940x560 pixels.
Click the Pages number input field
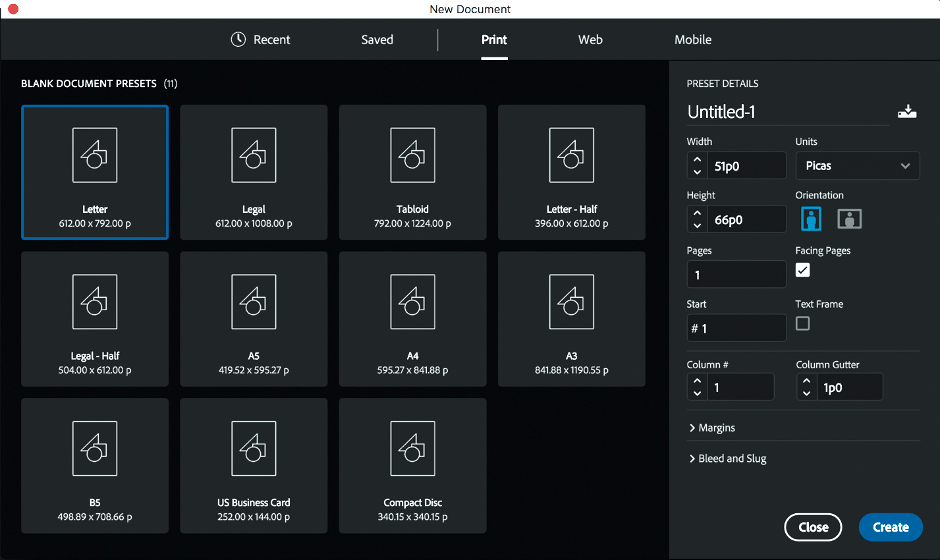click(x=736, y=275)
